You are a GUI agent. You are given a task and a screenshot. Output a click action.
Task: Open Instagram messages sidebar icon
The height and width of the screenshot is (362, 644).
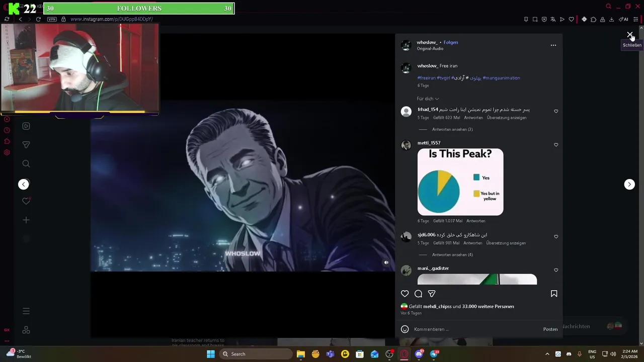click(x=26, y=145)
